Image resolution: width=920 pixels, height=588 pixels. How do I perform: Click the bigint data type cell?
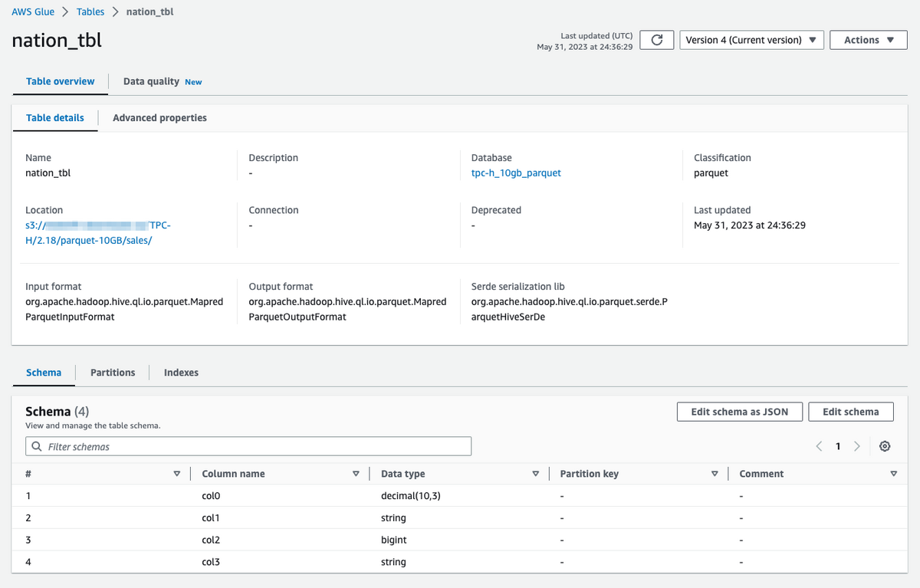[394, 540]
